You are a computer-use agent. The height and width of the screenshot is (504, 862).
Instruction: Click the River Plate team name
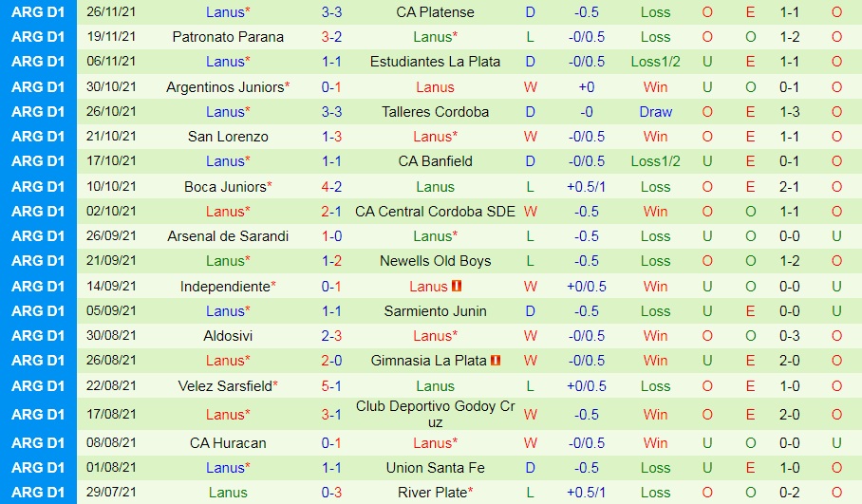[431, 492]
